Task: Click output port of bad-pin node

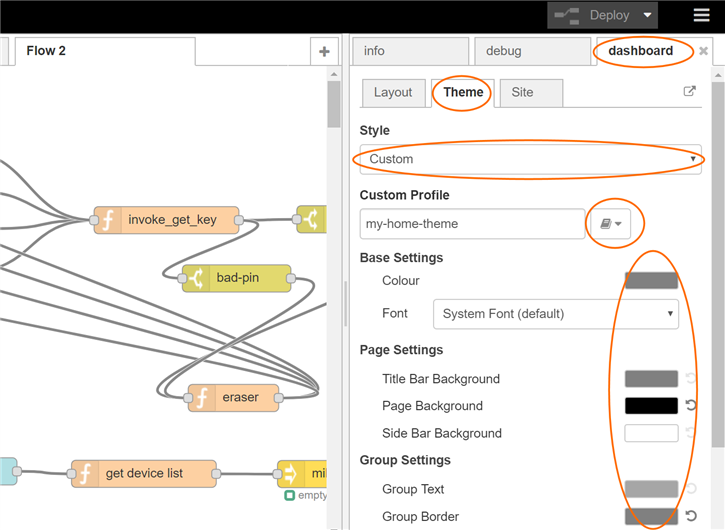Action: tap(291, 278)
